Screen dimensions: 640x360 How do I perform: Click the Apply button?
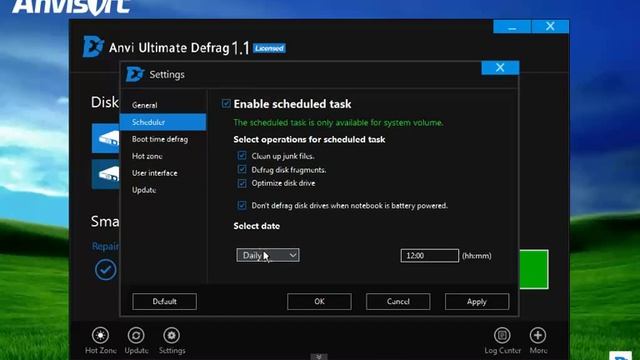(477, 302)
